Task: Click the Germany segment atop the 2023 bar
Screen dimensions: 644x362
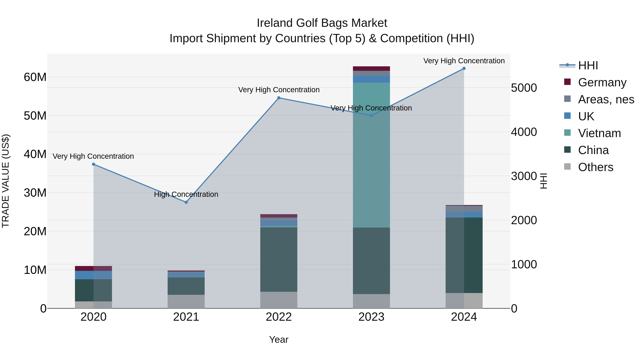Action: pos(371,68)
